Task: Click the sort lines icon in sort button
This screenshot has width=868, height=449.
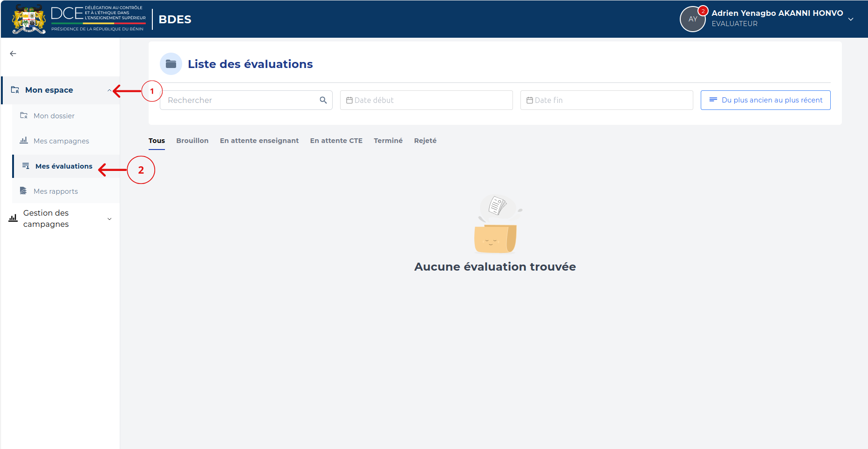Action: pyautogui.click(x=713, y=100)
